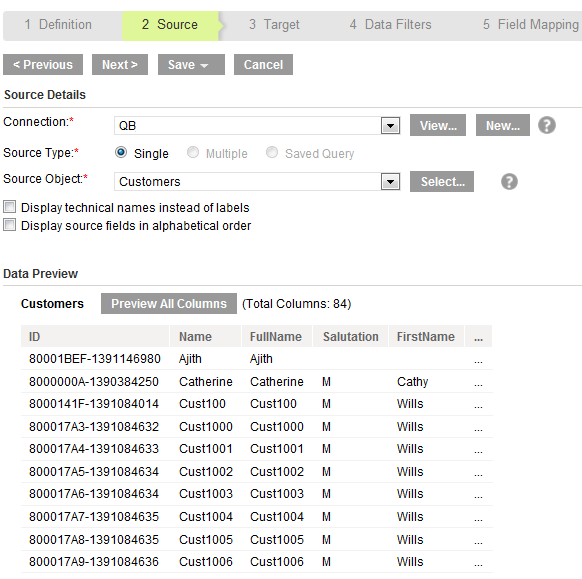Open the Data Filters step tab
The height and width of the screenshot is (579, 582).
tap(390, 24)
